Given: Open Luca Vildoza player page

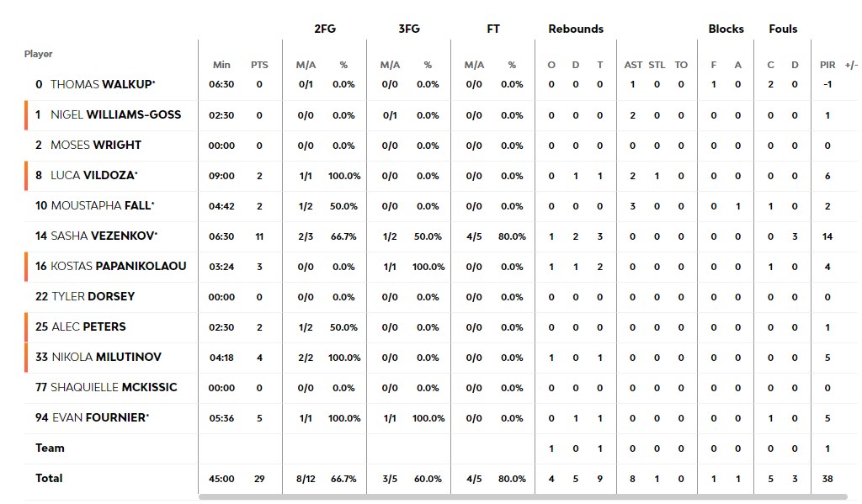Looking at the screenshot, I should pos(93,175).
